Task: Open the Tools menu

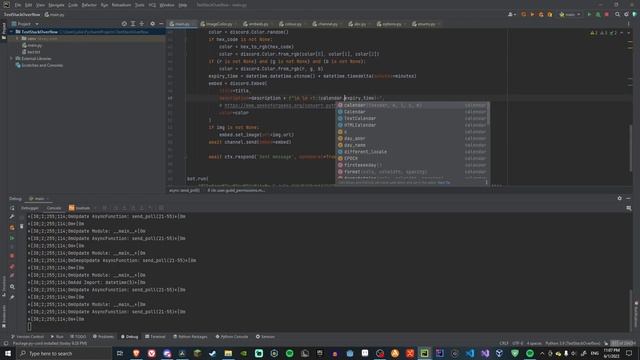Action: [x=140, y=5]
